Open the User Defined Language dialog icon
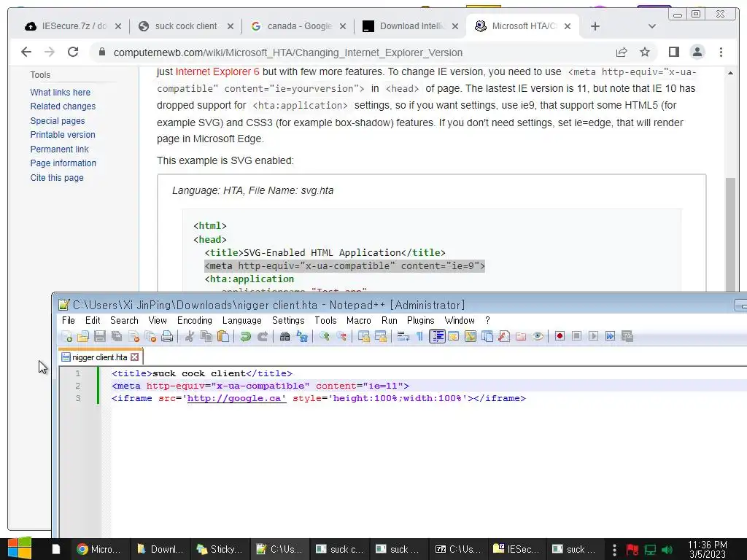Image resolution: width=747 pixels, height=560 pixels. pos(454,337)
